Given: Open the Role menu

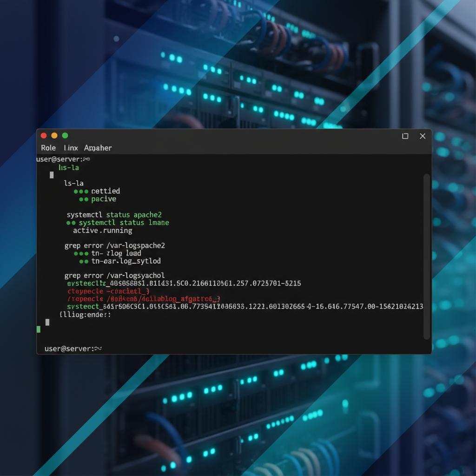Looking at the screenshot, I should point(48,148).
